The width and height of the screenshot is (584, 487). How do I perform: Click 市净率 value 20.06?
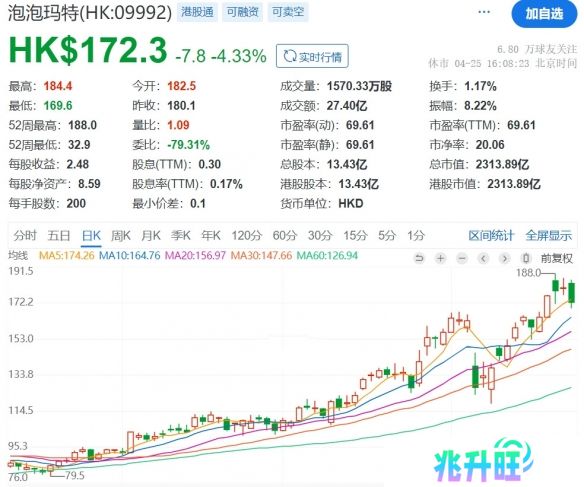click(x=490, y=145)
